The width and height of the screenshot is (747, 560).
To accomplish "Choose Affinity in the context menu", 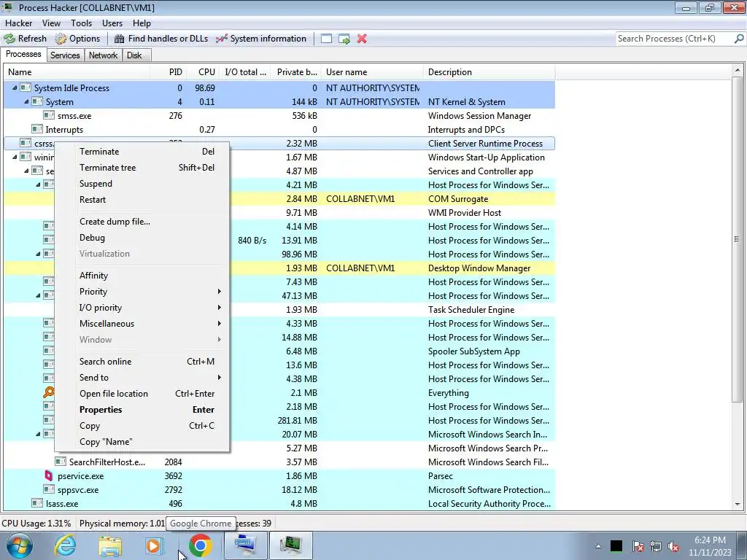I will tap(142, 275).
